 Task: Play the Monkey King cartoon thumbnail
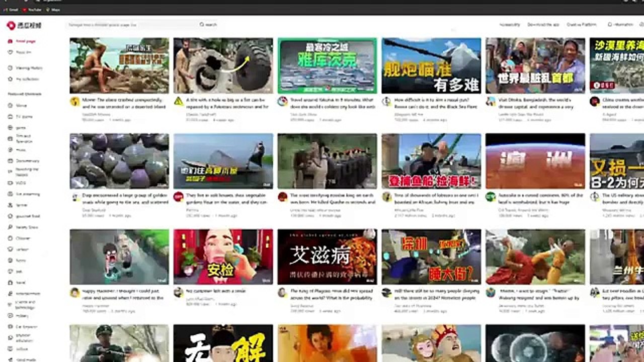tap(431, 343)
